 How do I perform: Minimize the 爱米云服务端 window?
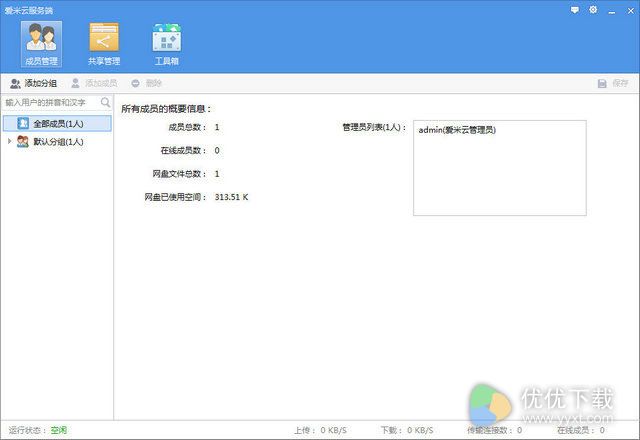point(612,11)
